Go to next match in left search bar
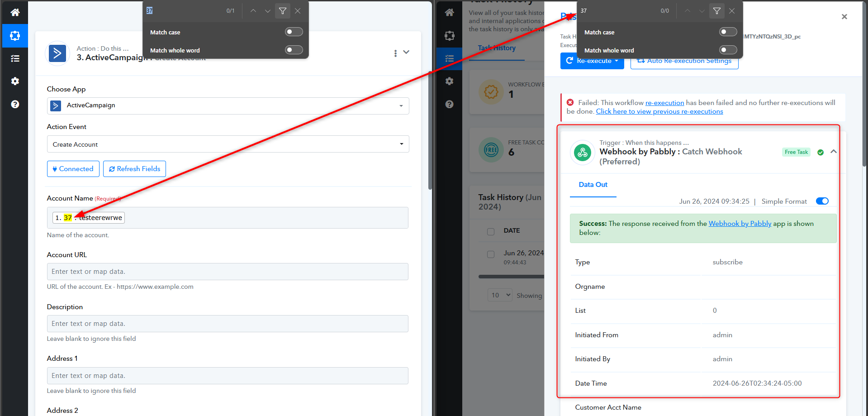Viewport: 868px width, 416px height. click(268, 11)
